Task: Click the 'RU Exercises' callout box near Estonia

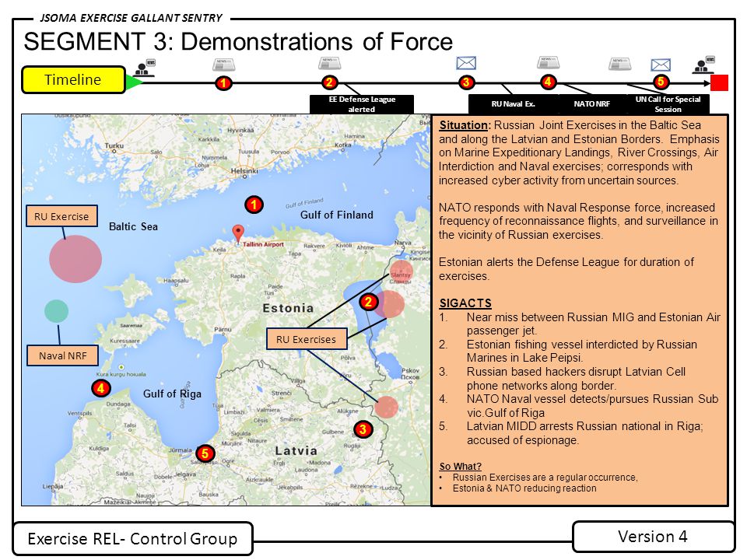Action: pyautogui.click(x=307, y=339)
